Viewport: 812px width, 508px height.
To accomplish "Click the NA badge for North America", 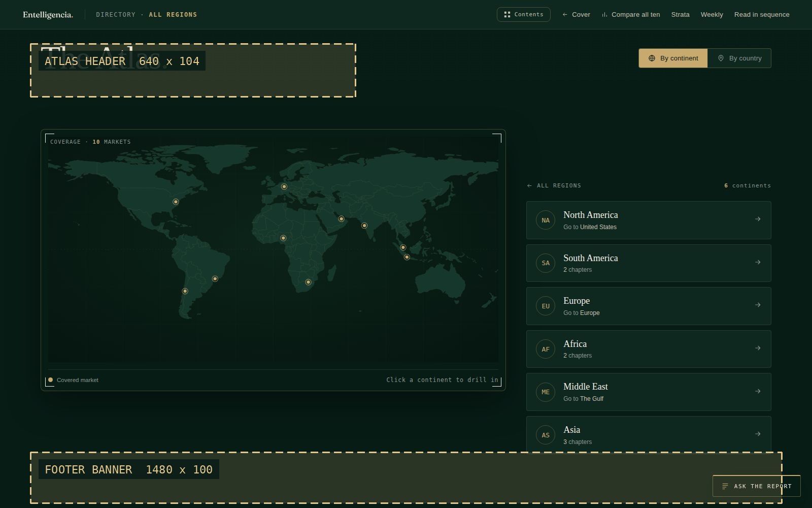I will click(x=546, y=220).
